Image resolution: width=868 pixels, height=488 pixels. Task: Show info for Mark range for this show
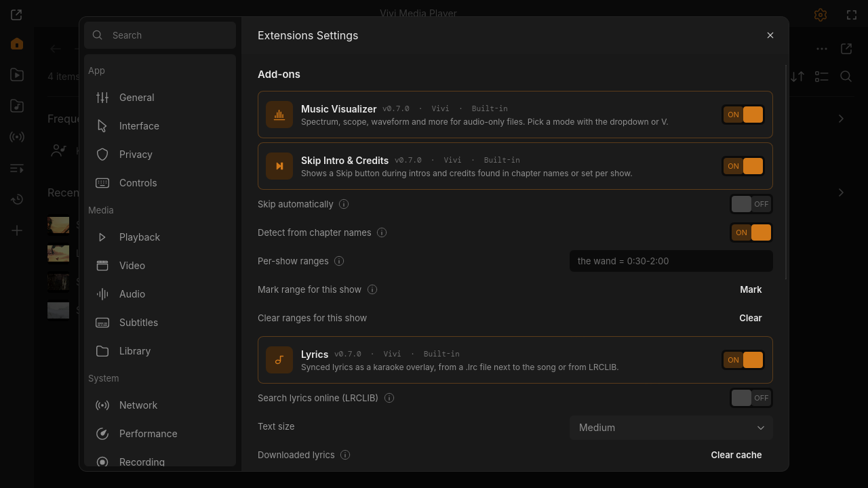click(372, 289)
